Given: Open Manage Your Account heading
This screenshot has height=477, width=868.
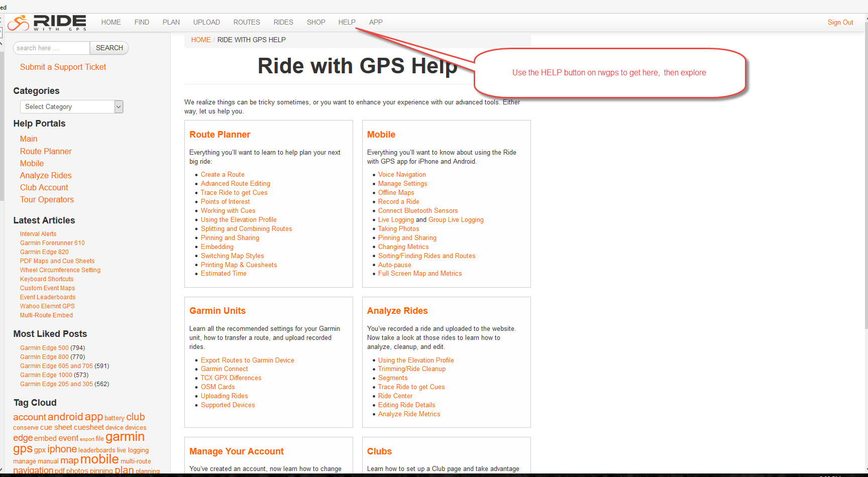Looking at the screenshot, I should pos(237,451).
